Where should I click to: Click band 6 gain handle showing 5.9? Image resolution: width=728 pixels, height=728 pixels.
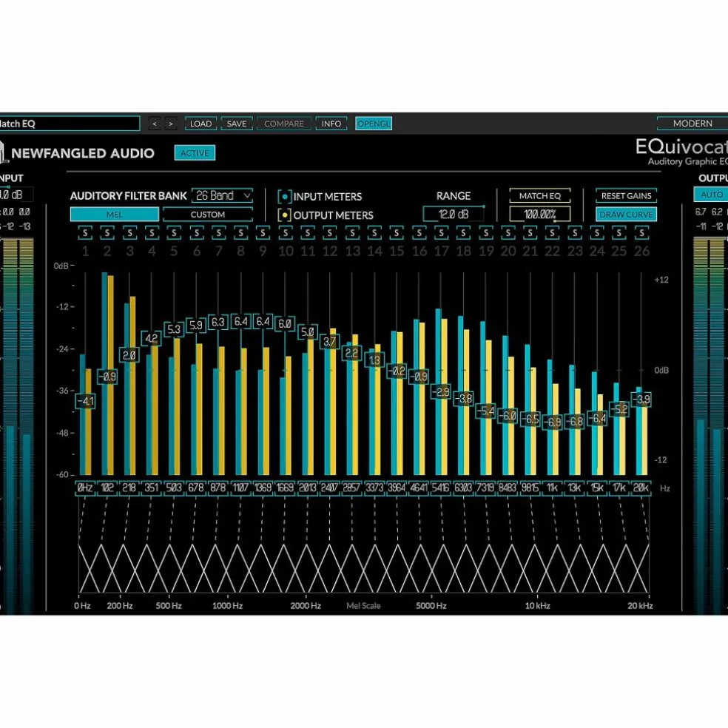coord(196,325)
